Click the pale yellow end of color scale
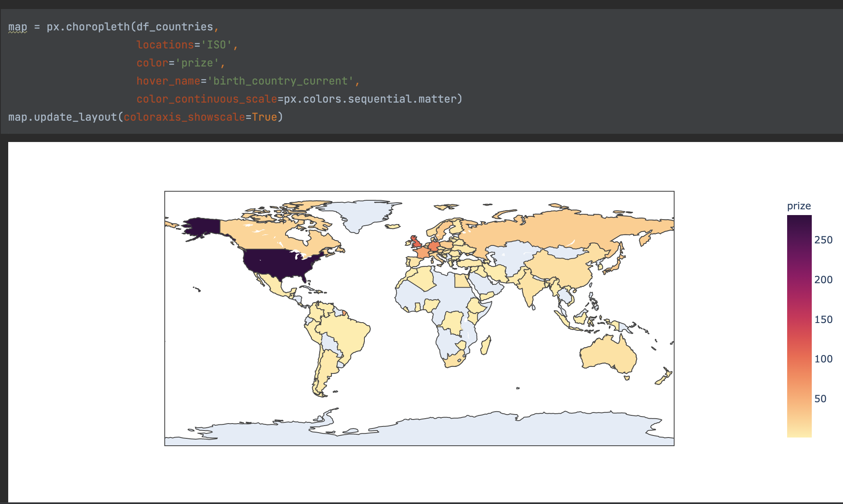Image resolution: width=843 pixels, height=504 pixels. (x=799, y=431)
